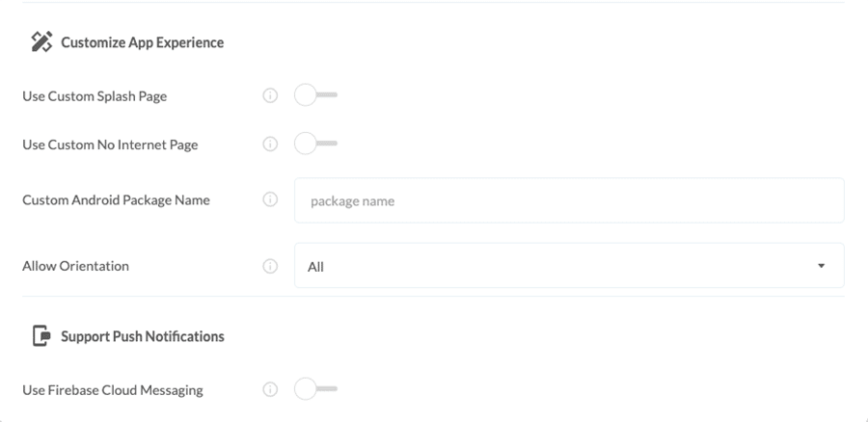Click info icon beside Custom Android Package Name

point(270,199)
